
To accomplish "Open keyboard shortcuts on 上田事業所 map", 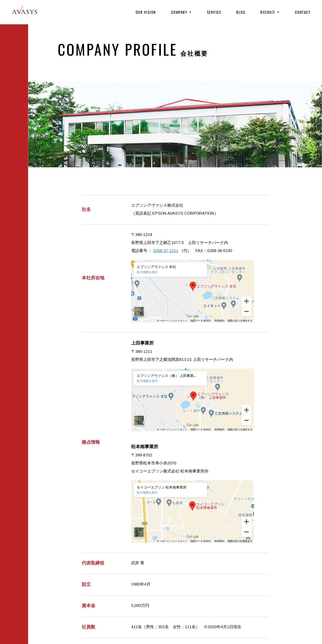I will [172, 429].
